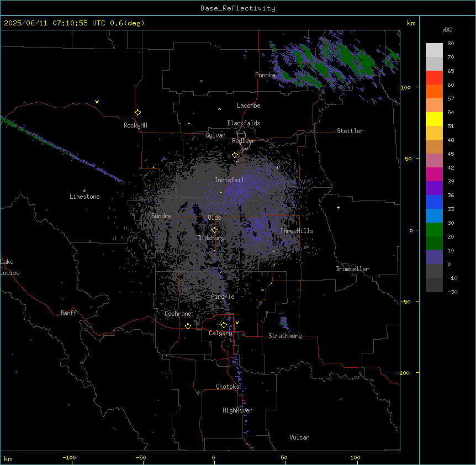This screenshot has width=476, height=465.
Task: Click the legend value 80
Action: [x=451, y=44]
